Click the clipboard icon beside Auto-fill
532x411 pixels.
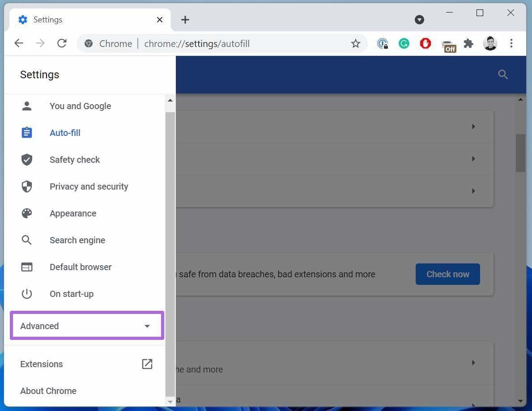(x=27, y=132)
